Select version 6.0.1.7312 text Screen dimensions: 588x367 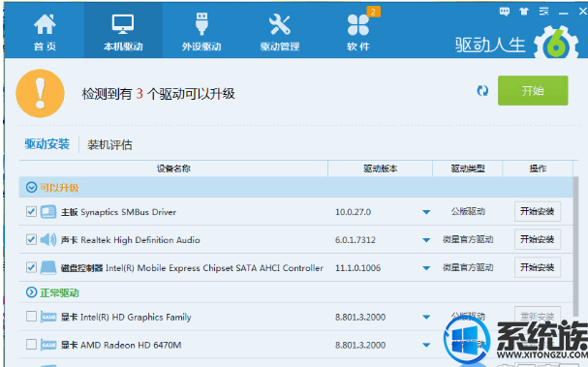(356, 240)
